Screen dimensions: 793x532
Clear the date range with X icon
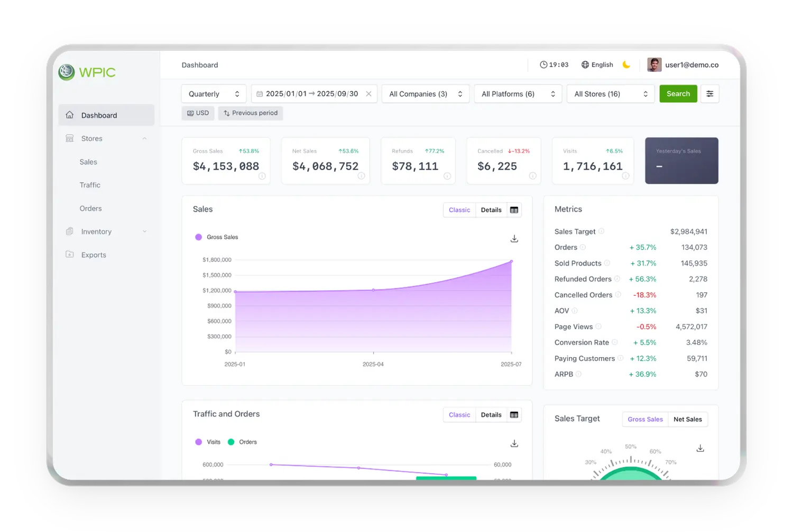(368, 94)
